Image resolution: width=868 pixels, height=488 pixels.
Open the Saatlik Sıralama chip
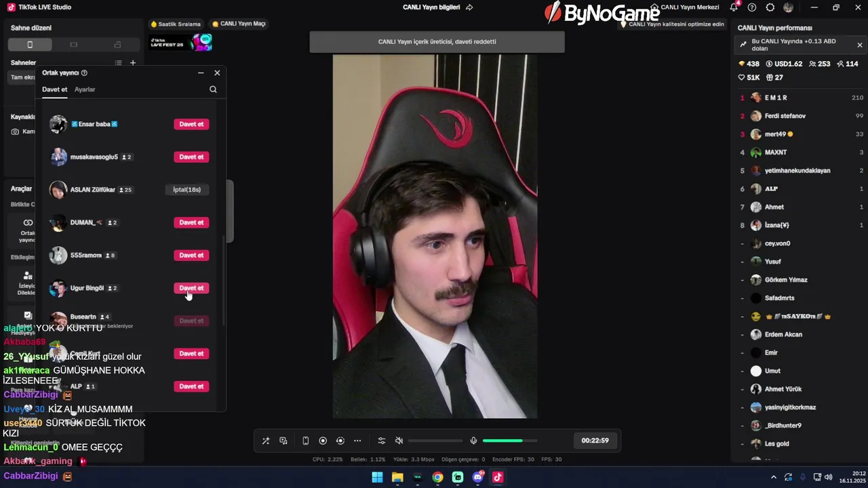[x=176, y=24]
